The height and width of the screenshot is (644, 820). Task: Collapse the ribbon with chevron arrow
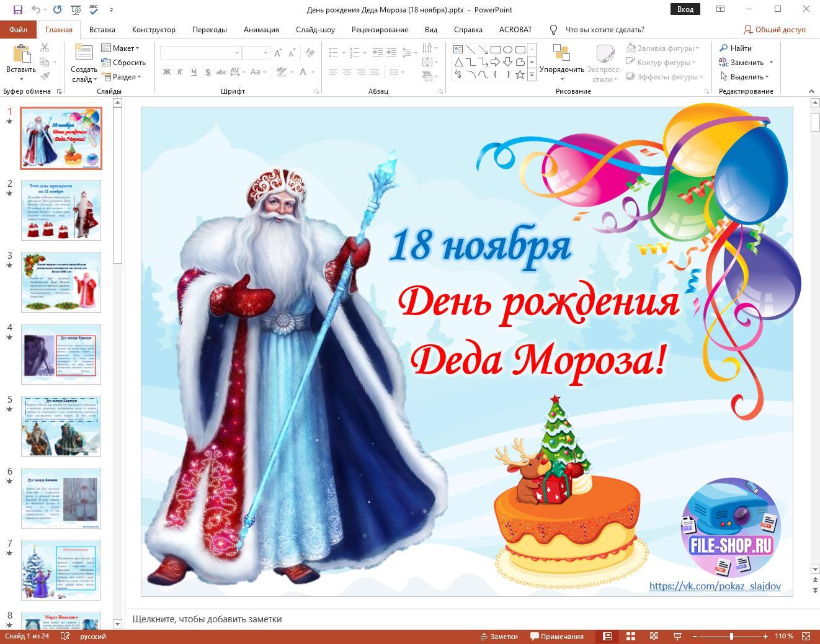pyautogui.click(x=811, y=91)
